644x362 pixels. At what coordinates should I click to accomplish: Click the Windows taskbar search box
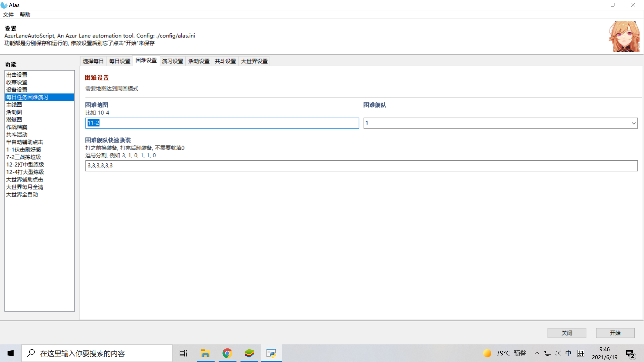click(97, 353)
